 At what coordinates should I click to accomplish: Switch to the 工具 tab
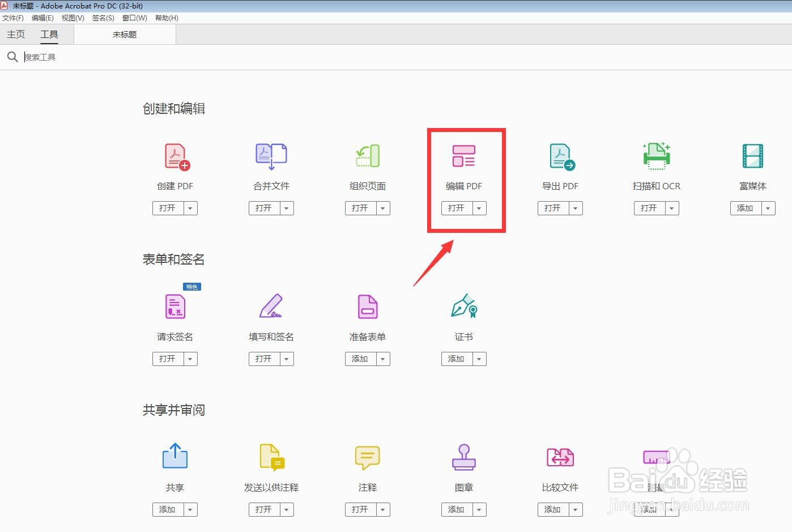point(49,35)
